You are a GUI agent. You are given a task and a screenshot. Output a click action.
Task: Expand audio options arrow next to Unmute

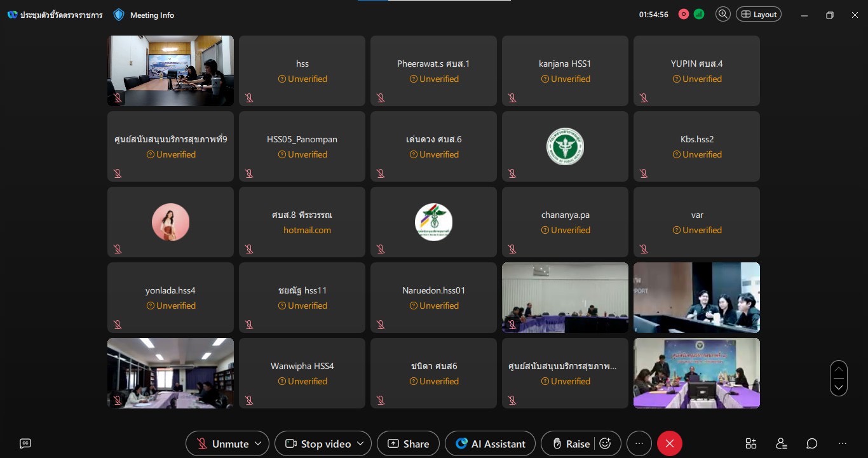pos(258,443)
